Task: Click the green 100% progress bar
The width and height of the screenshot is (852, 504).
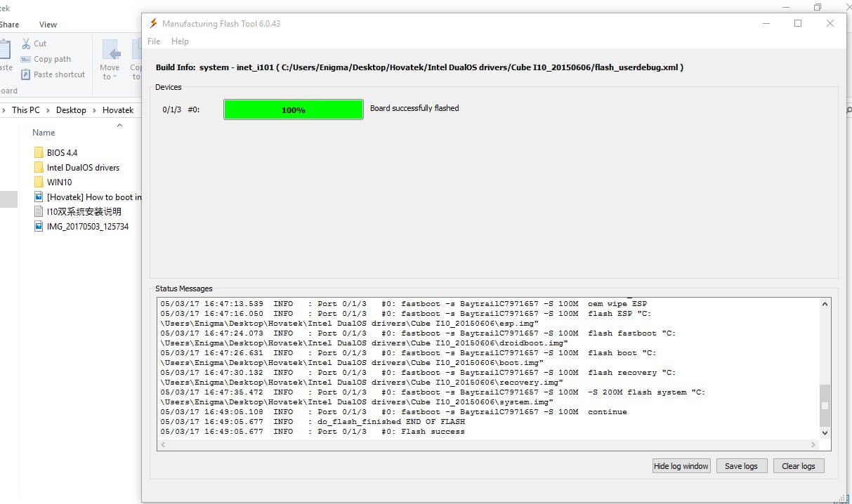Action: tap(293, 110)
